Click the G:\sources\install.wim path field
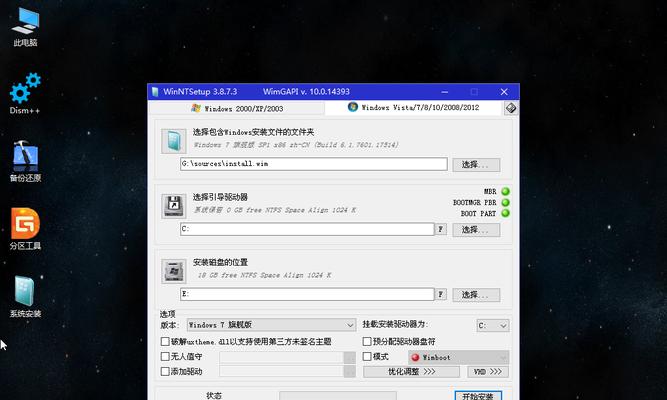The image size is (667, 400). point(314,164)
